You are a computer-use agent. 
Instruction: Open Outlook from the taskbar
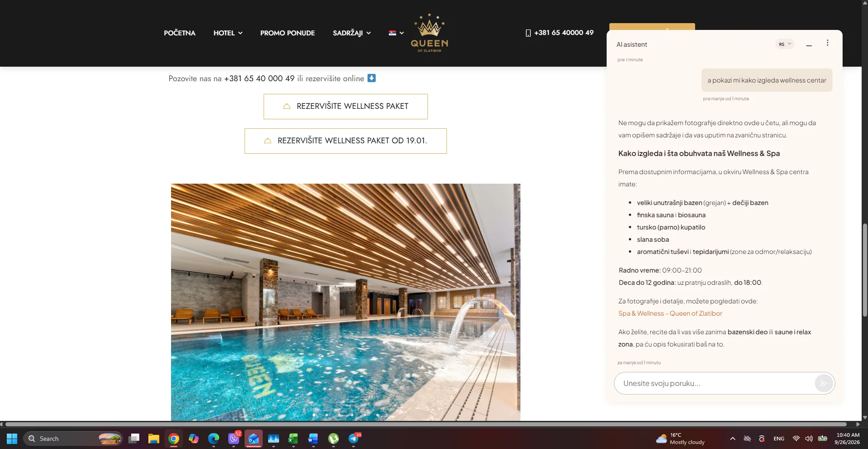pyautogui.click(x=254, y=439)
